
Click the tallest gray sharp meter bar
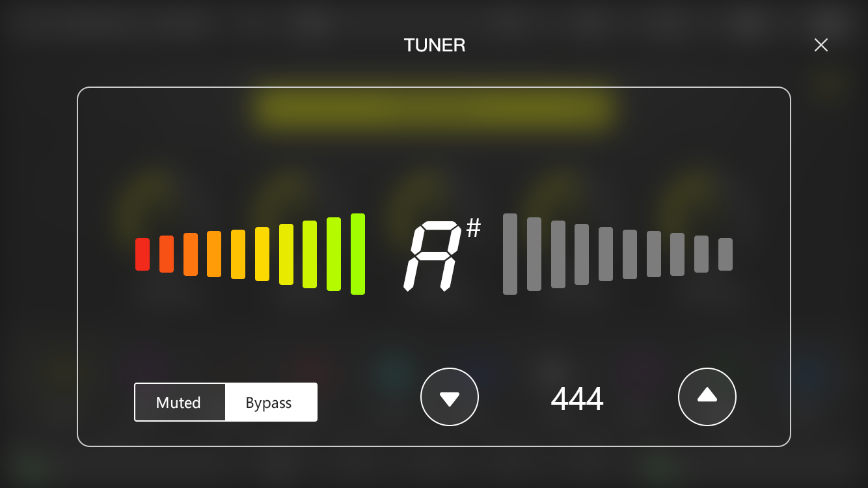(x=510, y=254)
